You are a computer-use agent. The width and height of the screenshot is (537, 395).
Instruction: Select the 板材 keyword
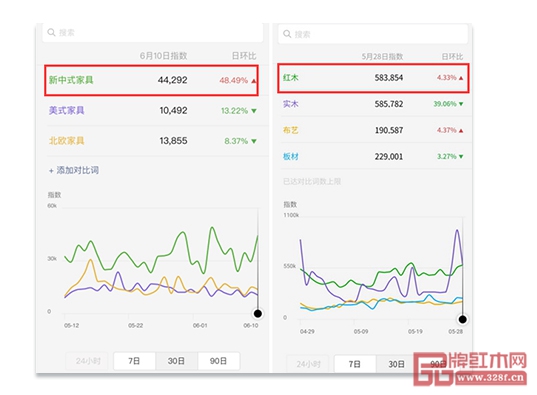[x=291, y=157]
